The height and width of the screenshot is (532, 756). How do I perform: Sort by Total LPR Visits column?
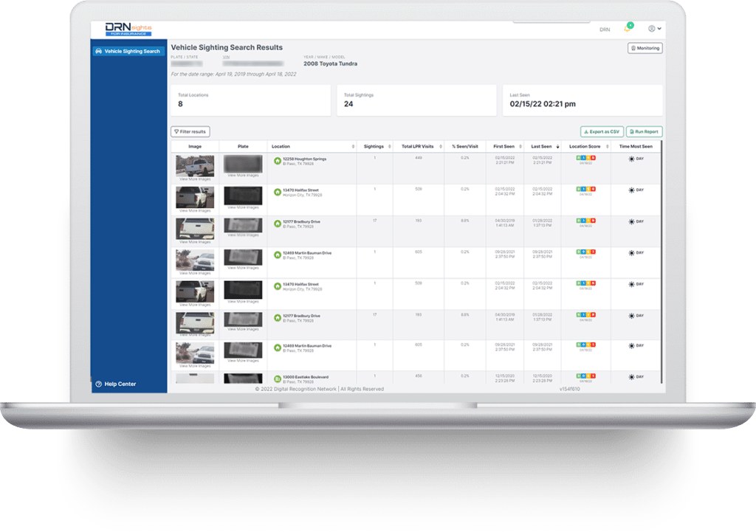click(x=417, y=146)
